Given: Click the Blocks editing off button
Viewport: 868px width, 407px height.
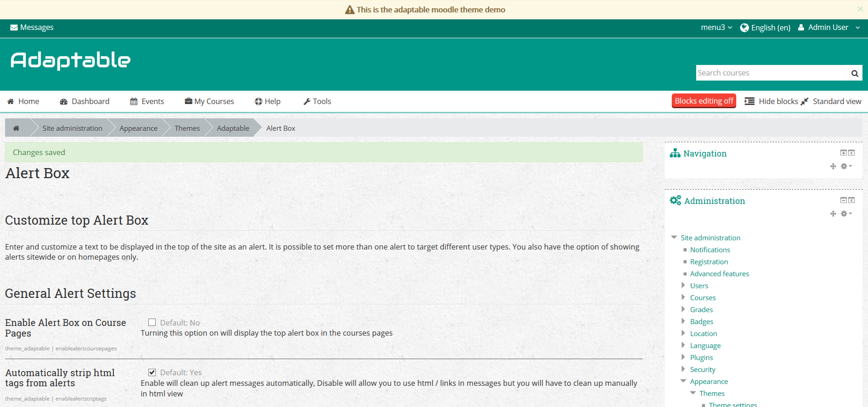Looking at the screenshot, I should (704, 101).
